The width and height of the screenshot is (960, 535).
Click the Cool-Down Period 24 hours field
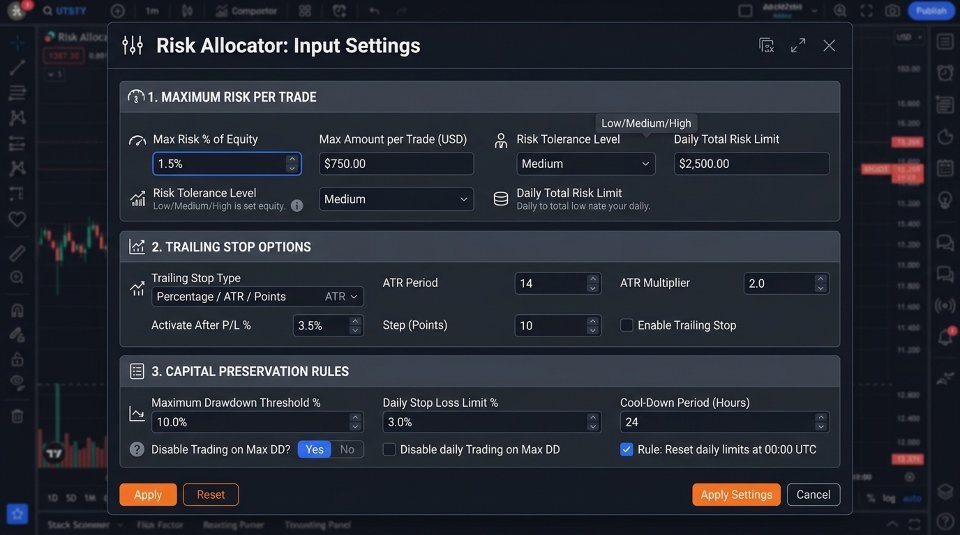[724, 422]
